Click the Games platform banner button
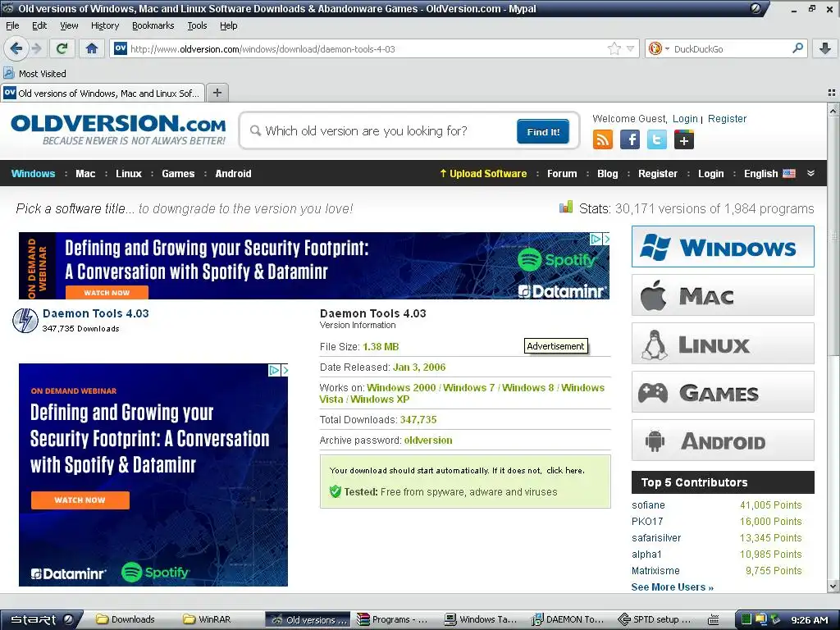 point(723,391)
